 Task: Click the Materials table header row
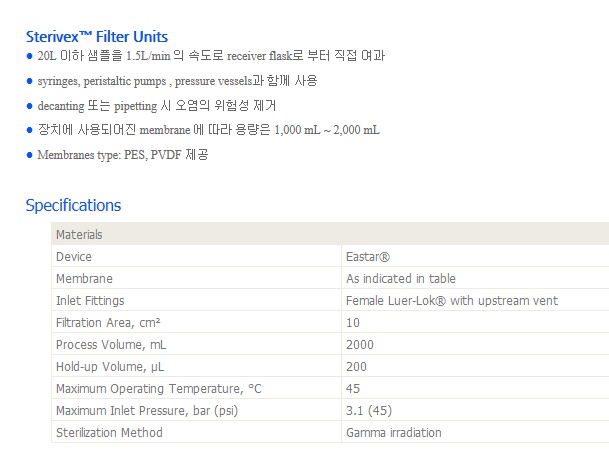[330, 234]
